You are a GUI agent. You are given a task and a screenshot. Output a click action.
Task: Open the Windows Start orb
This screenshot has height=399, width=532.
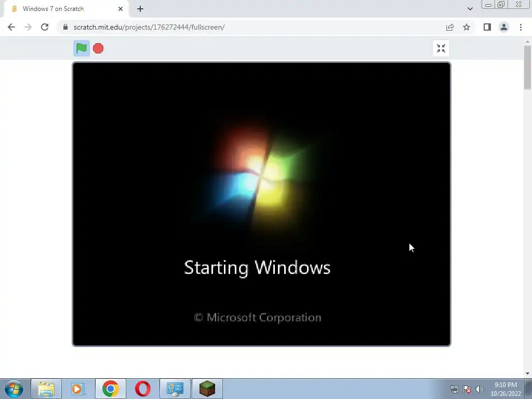pyautogui.click(x=14, y=389)
